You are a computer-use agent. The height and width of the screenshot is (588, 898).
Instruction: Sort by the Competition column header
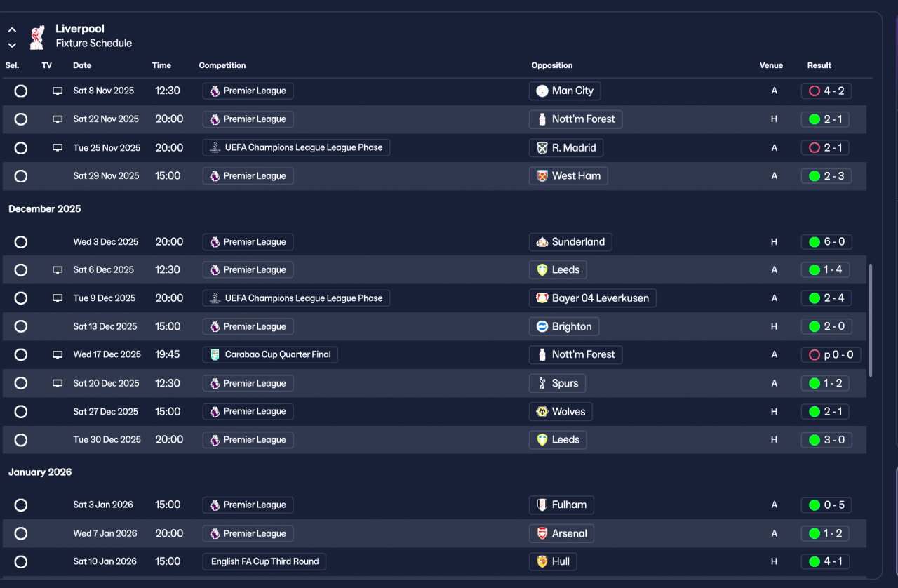point(222,66)
